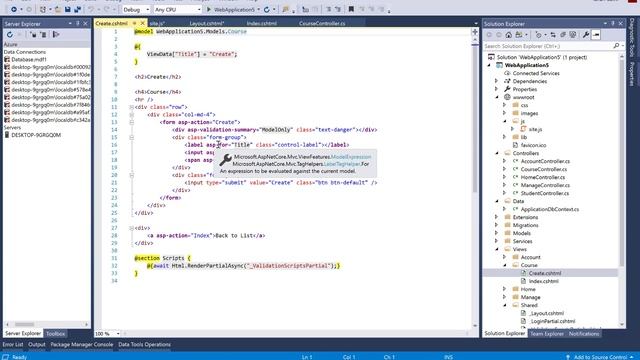Open the Solution Explorer window options dropdown

pos(605,24)
